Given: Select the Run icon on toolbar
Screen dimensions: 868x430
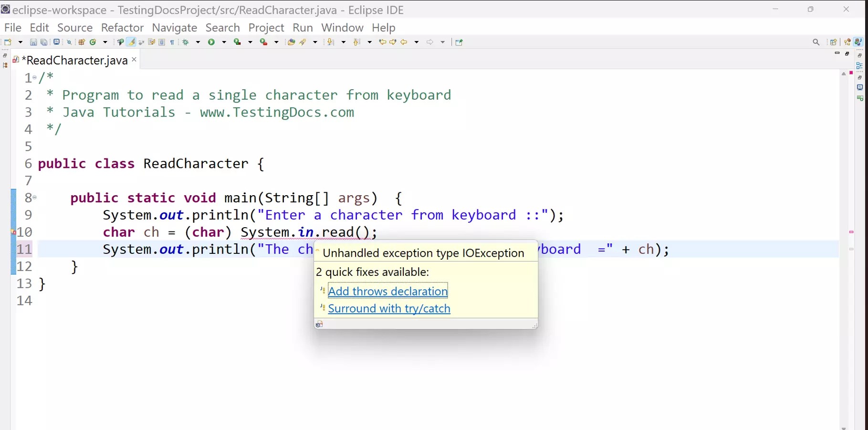Looking at the screenshot, I should coord(211,42).
